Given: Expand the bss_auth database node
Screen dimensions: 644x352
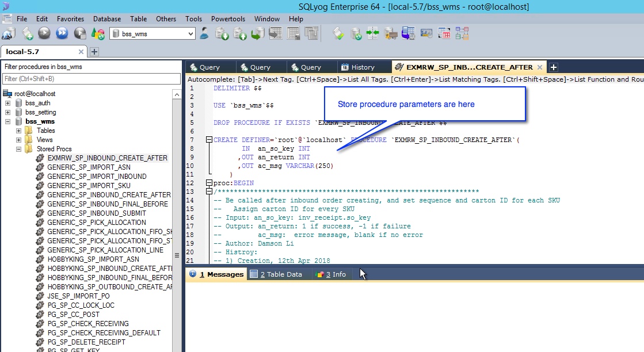Looking at the screenshot, I should click(8, 103).
